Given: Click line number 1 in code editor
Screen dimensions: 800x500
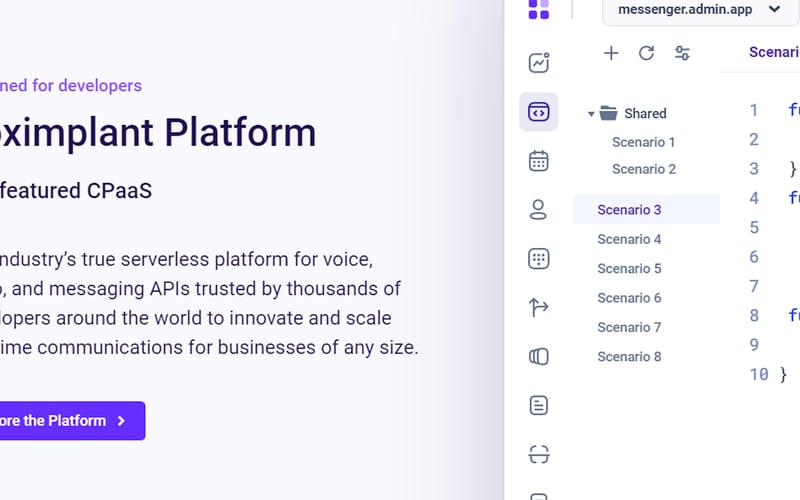Looking at the screenshot, I should click(754, 110).
